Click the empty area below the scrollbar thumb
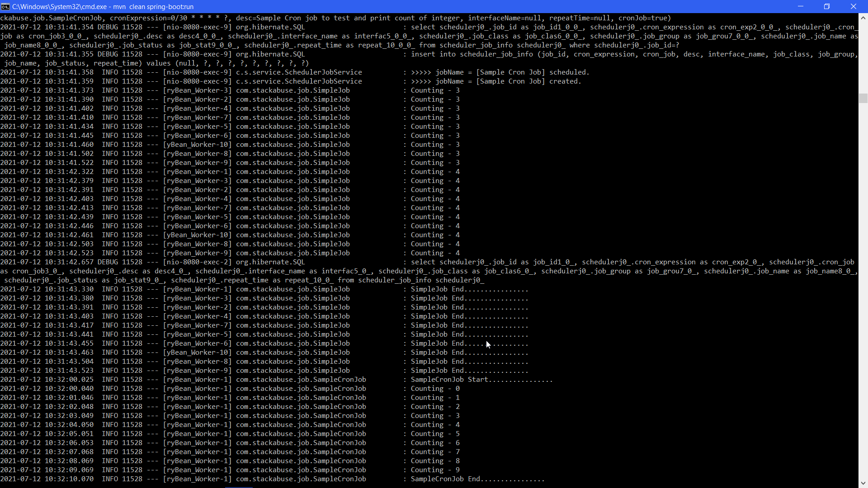868x488 pixels. pyautogui.click(x=863, y=271)
